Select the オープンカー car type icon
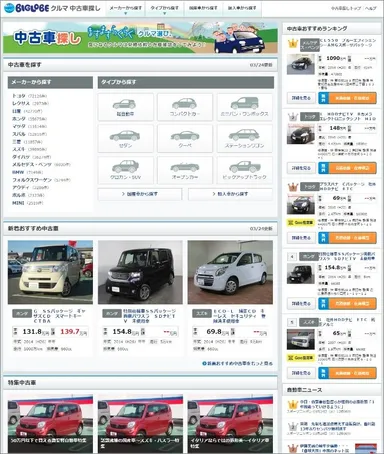This screenshot has width=384, height=454. coord(185,170)
